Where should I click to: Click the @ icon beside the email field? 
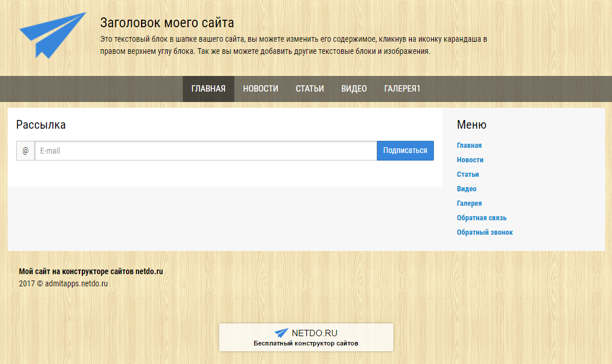click(26, 151)
